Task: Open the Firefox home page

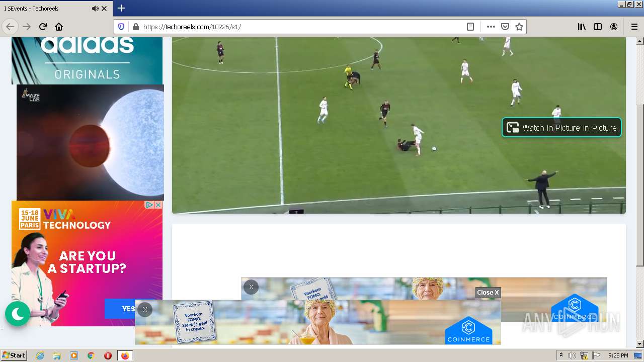Action: pos(59,27)
